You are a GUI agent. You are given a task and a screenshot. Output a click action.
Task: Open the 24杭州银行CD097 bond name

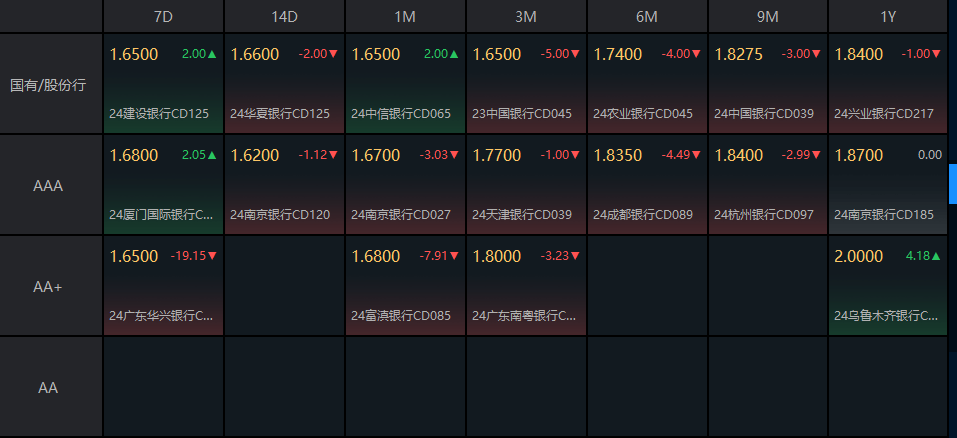[x=763, y=214]
